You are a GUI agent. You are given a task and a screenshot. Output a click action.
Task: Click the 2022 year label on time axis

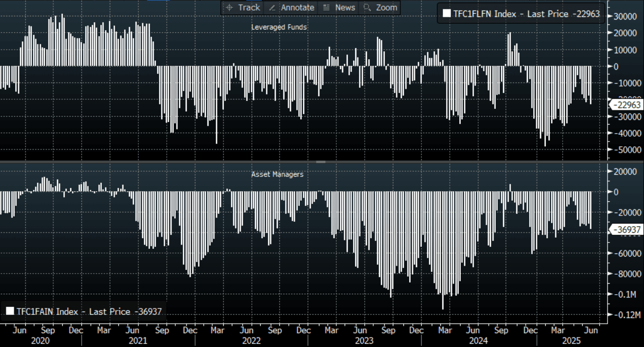[251, 341]
